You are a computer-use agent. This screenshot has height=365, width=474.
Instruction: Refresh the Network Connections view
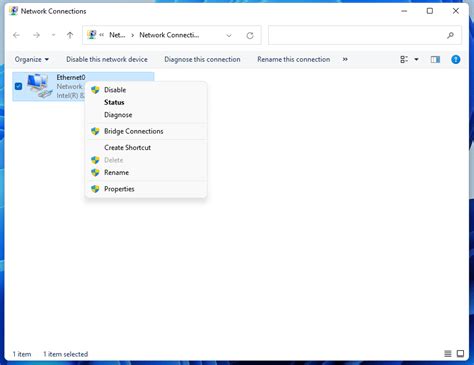click(250, 35)
